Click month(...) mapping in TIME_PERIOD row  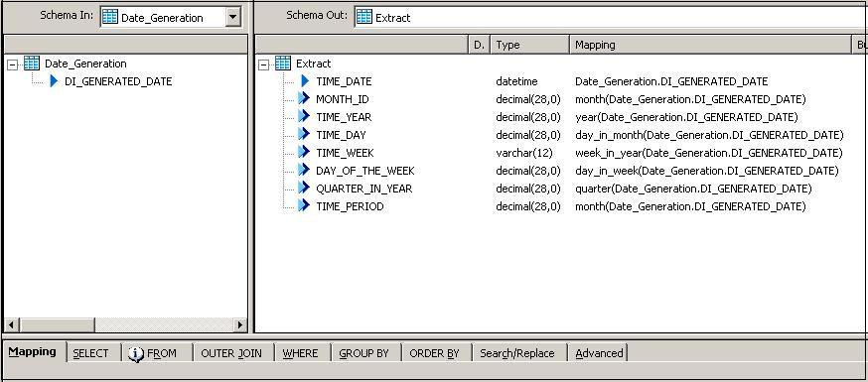[x=690, y=206]
